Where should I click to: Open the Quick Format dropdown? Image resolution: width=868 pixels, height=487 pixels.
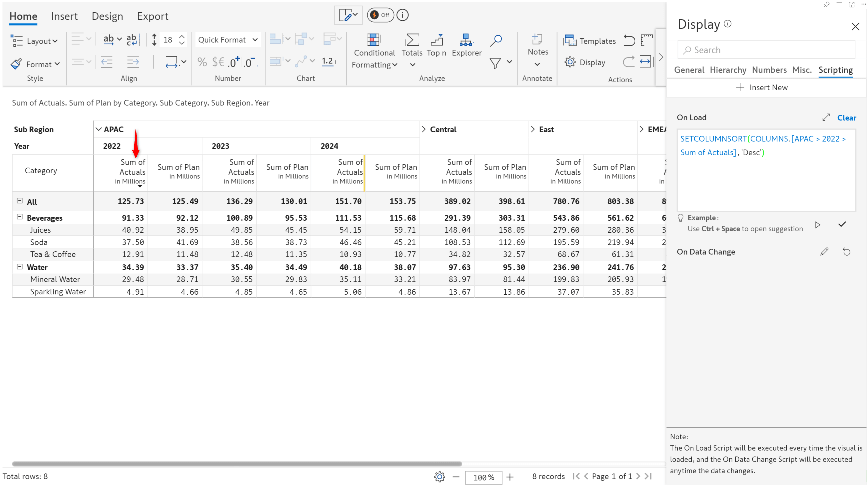pyautogui.click(x=228, y=39)
